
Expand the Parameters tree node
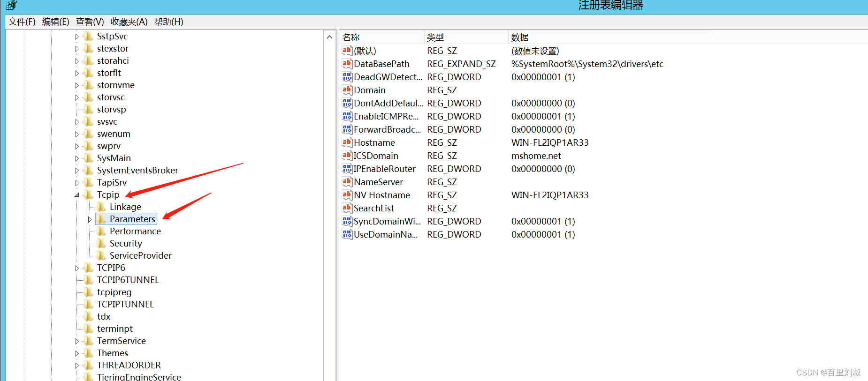(x=90, y=219)
